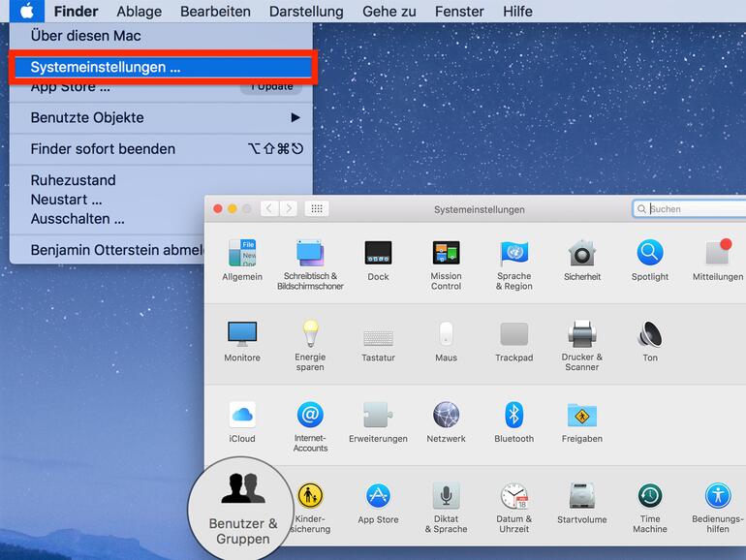The height and width of the screenshot is (560, 746).
Task: Open the Bearbeiten menu
Action: 215,11
